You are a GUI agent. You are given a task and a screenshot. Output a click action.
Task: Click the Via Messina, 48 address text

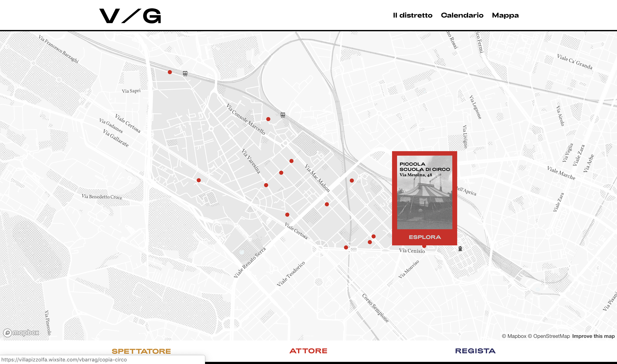pos(416,175)
